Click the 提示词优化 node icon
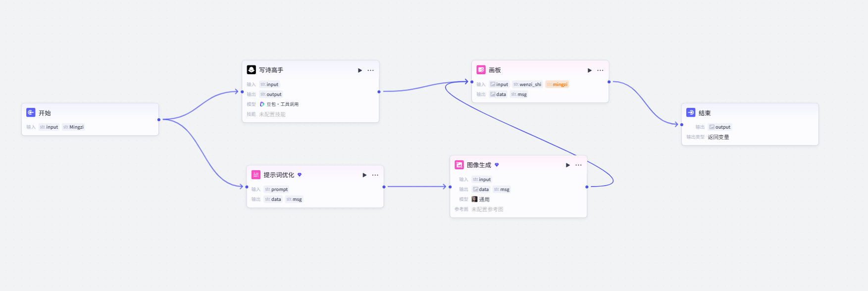The height and width of the screenshot is (291, 868). click(x=255, y=175)
